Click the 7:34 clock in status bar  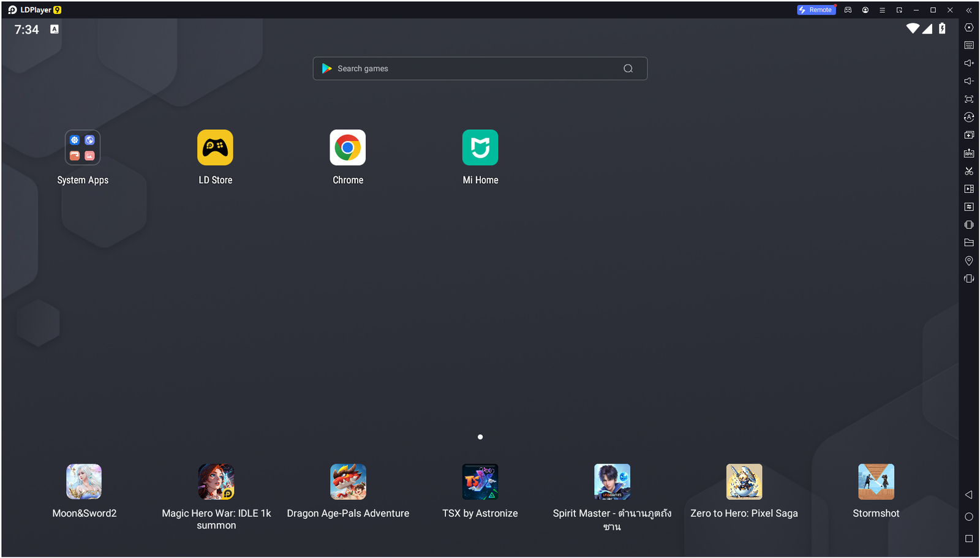26,29
